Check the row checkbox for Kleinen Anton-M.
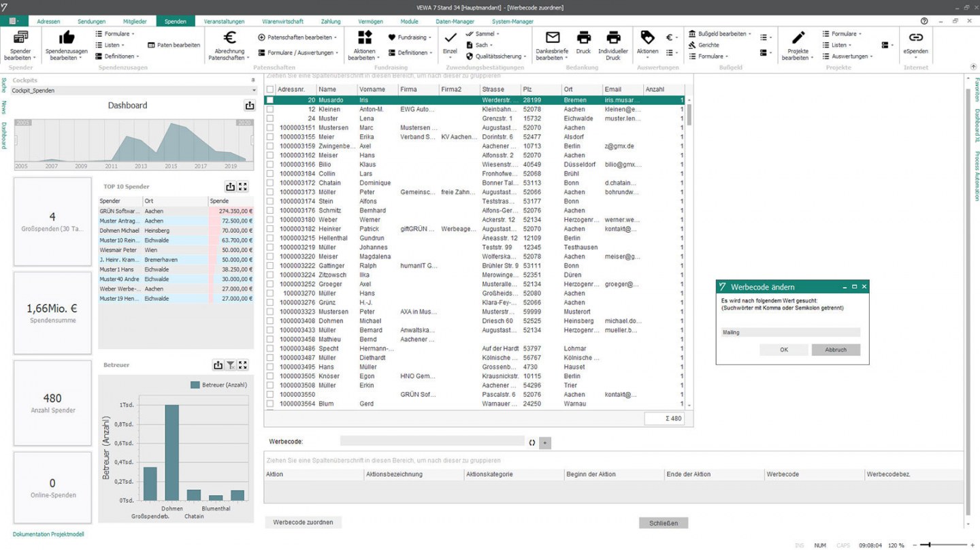 [270, 109]
